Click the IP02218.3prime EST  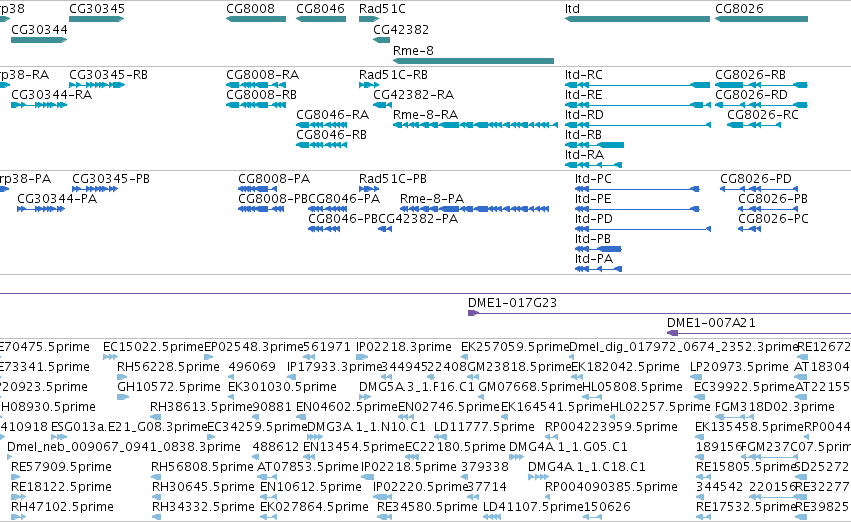coord(362,357)
